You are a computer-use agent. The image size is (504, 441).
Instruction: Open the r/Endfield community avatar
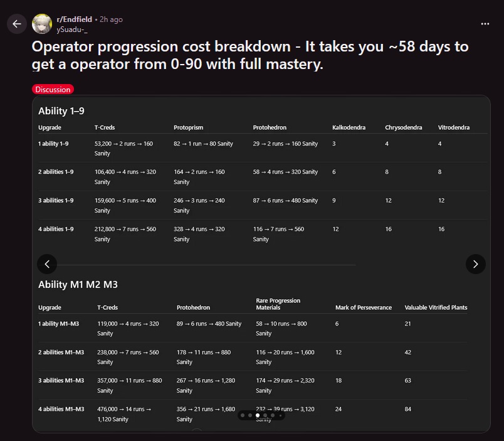(x=42, y=24)
